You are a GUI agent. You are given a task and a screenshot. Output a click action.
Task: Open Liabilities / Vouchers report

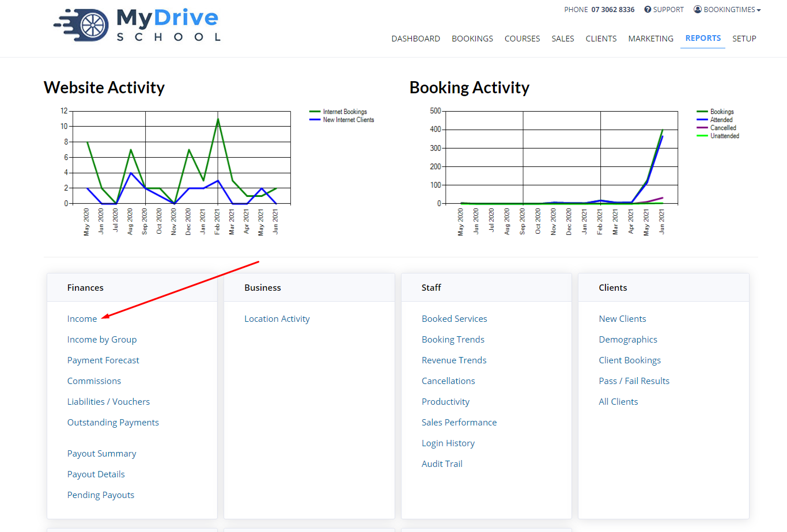[108, 402]
